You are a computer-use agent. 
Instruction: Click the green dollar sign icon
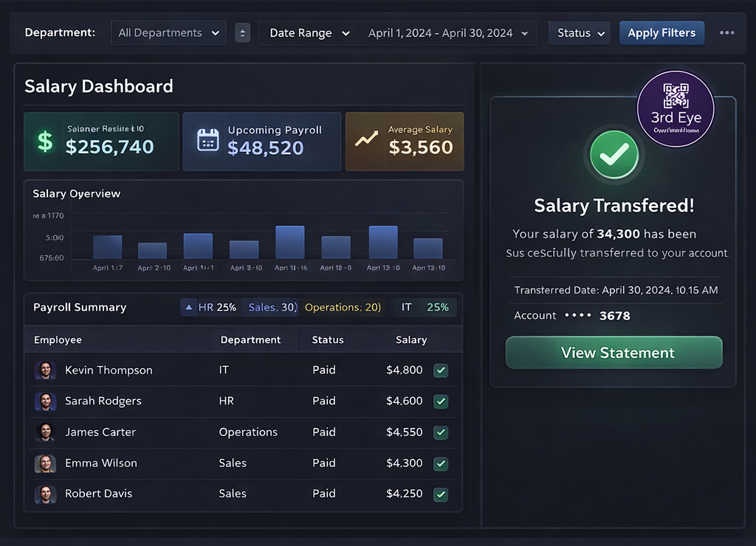(45, 141)
